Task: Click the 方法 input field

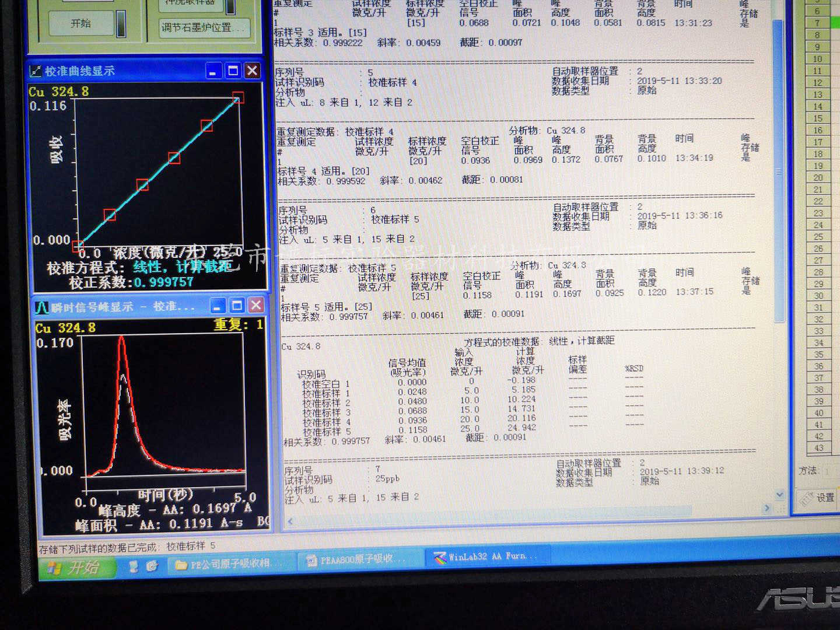Action: [828, 471]
